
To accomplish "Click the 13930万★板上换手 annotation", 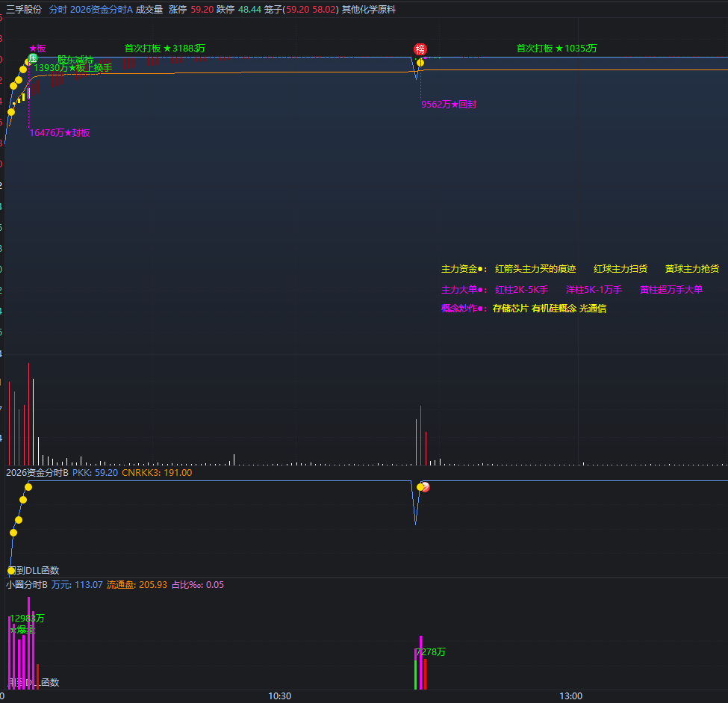I will pos(73,68).
